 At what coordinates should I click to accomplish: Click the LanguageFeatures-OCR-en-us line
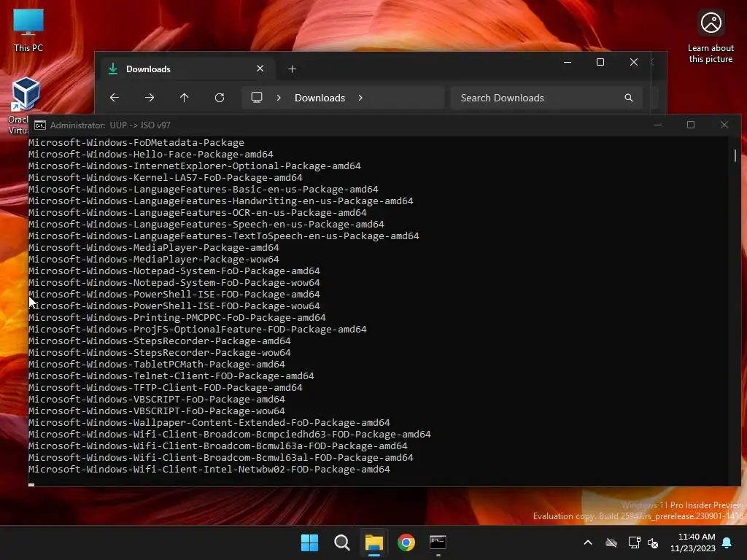click(198, 212)
